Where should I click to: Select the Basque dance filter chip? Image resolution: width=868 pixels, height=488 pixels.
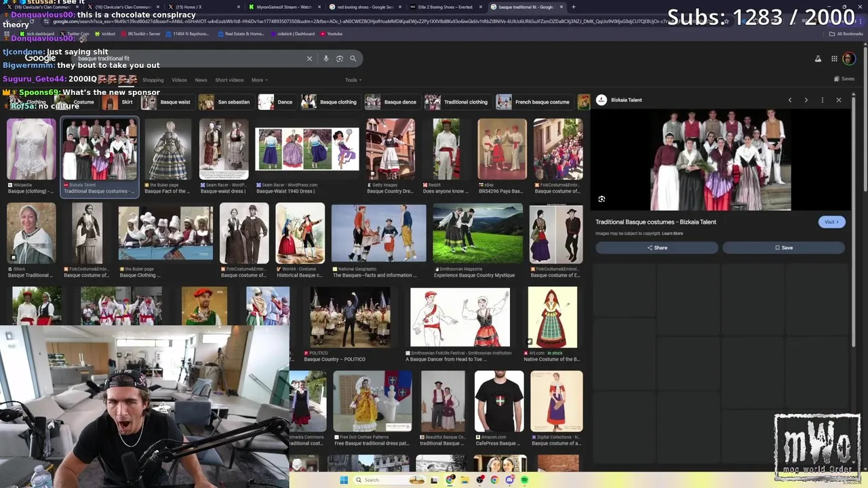(x=392, y=102)
